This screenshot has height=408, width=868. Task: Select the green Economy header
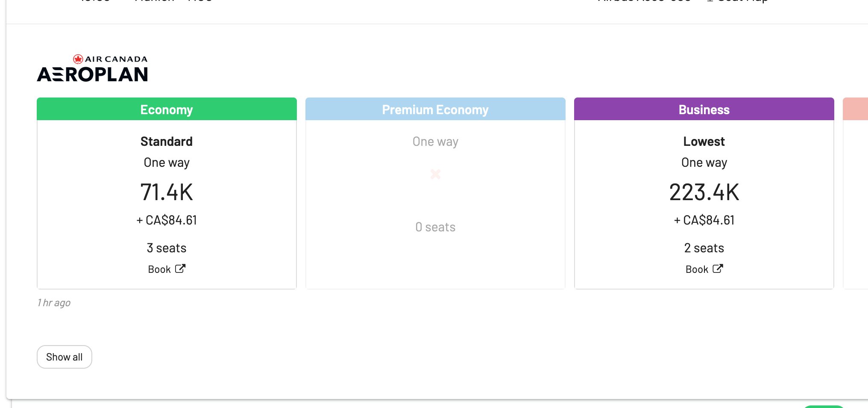tap(167, 109)
